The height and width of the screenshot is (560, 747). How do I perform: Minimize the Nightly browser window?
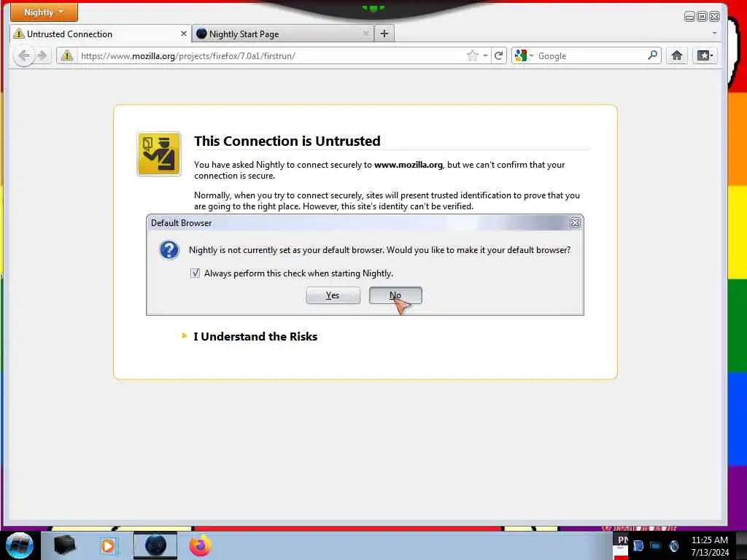point(689,17)
